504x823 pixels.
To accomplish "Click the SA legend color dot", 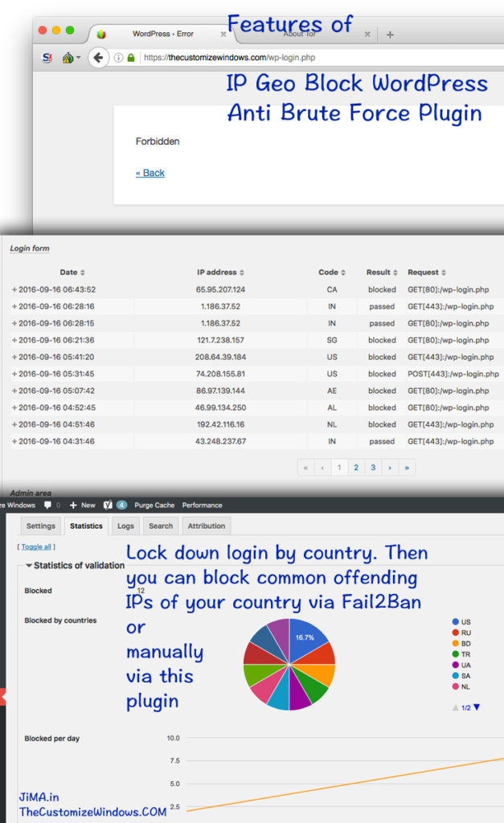I will 456,675.
